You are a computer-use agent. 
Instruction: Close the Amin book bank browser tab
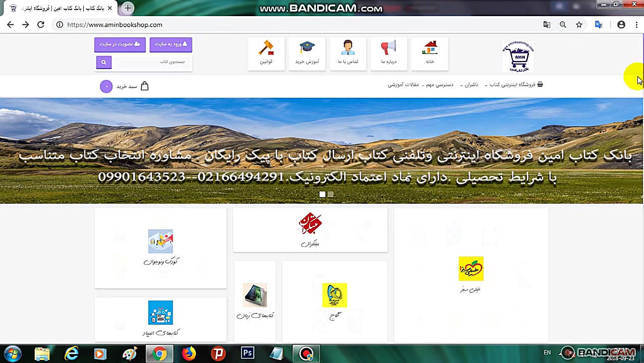110,9
